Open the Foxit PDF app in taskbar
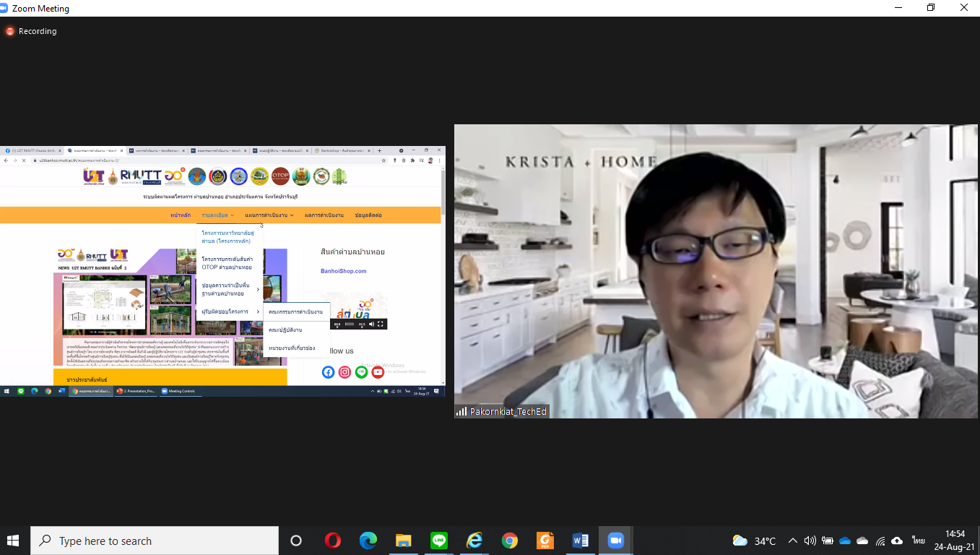This screenshot has width=980, height=555. click(545, 541)
